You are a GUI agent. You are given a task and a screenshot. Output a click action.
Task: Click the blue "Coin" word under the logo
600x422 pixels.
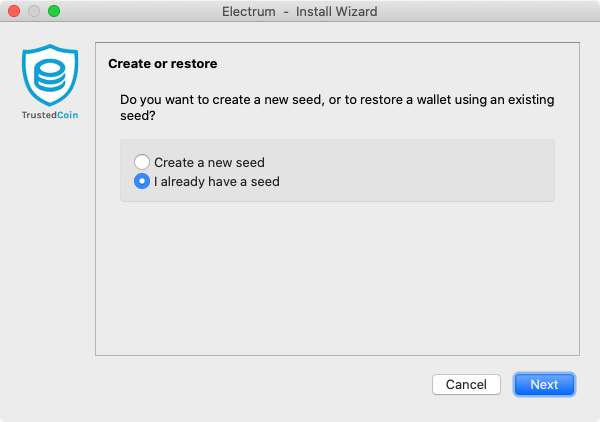point(68,115)
